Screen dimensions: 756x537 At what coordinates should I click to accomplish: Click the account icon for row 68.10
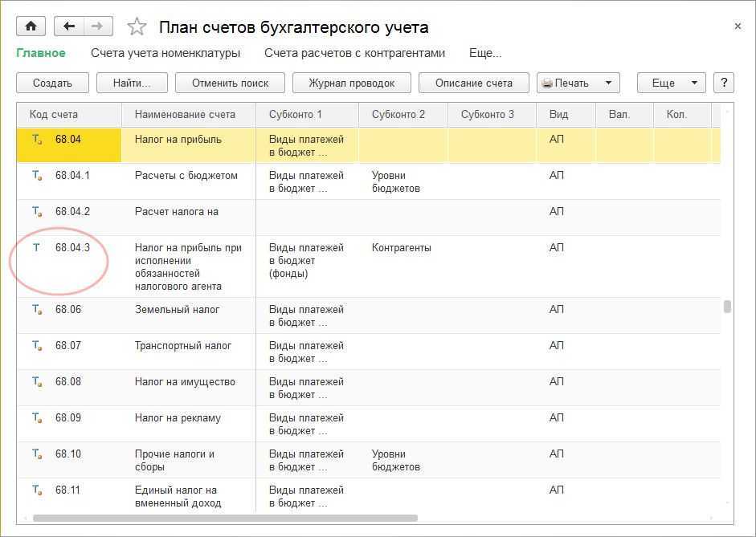click(x=36, y=454)
